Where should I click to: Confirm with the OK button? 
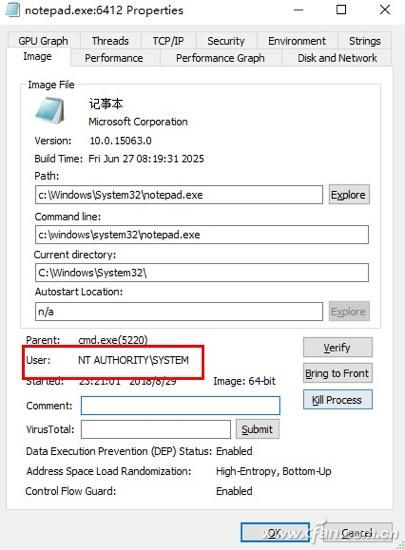click(x=275, y=533)
